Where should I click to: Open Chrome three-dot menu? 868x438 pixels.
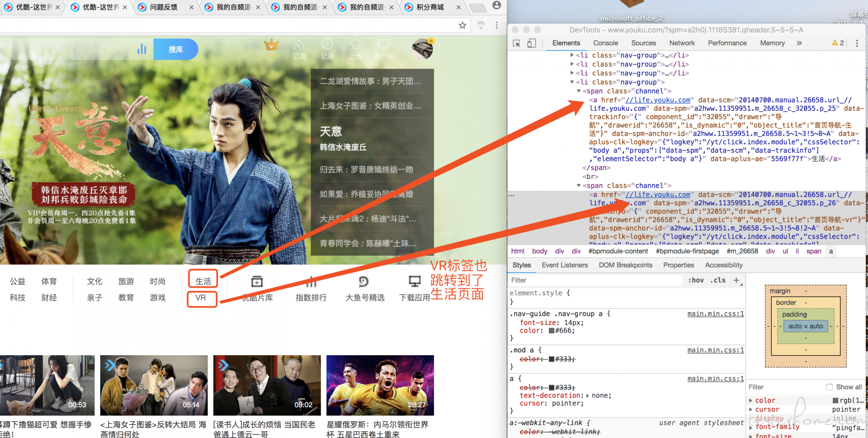pyautogui.click(x=496, y=25)
